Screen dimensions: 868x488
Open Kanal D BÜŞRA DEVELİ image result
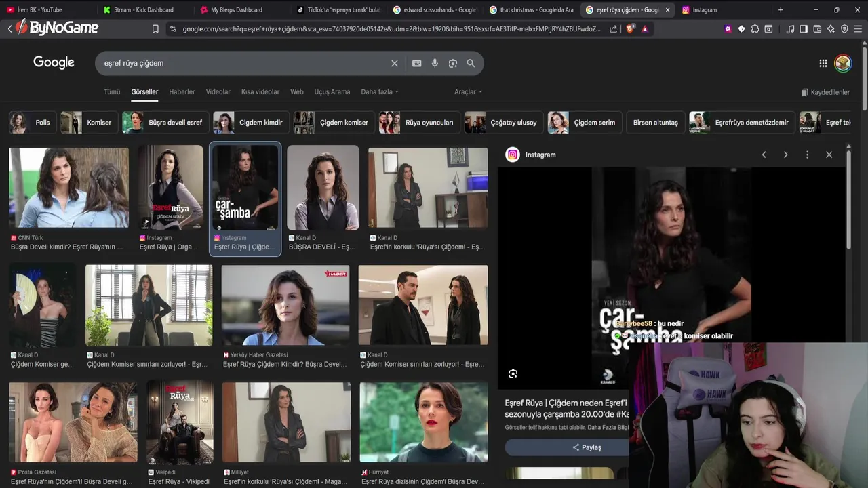[323, 188]
